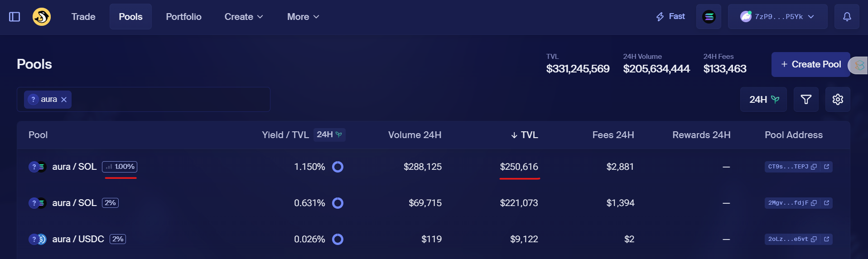Copy the 2oLz...e5vt pool address
Image resolution: width=868 pixels, height=259 pixels.
814,239
